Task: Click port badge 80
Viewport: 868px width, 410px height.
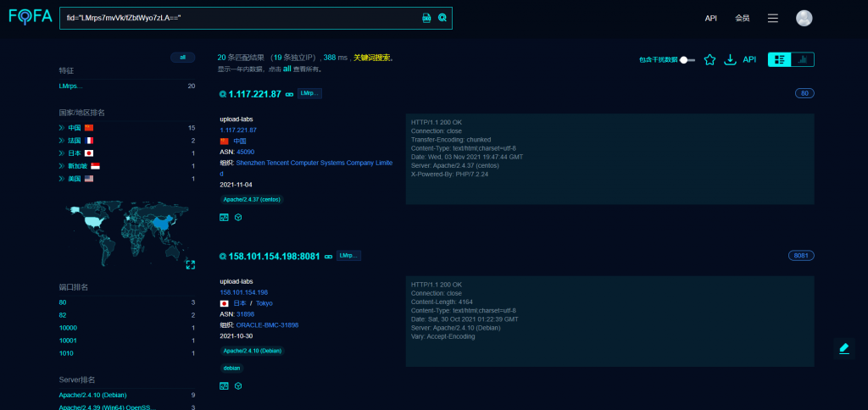Action: tap(804, 93)
